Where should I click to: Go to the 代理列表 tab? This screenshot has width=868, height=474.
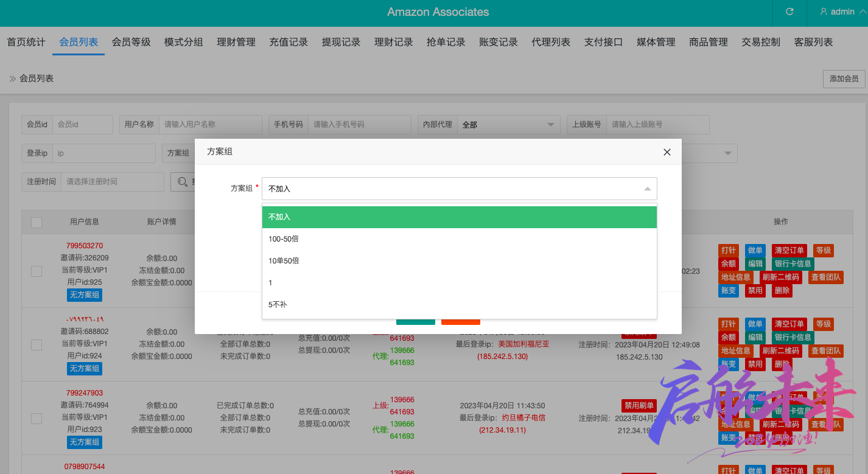coord(551,42)
